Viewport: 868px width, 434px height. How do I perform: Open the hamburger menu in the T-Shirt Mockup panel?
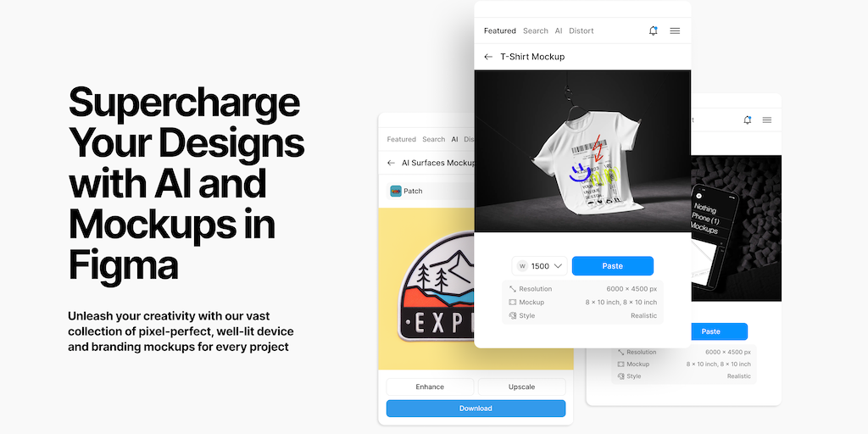tap(675, 31)
